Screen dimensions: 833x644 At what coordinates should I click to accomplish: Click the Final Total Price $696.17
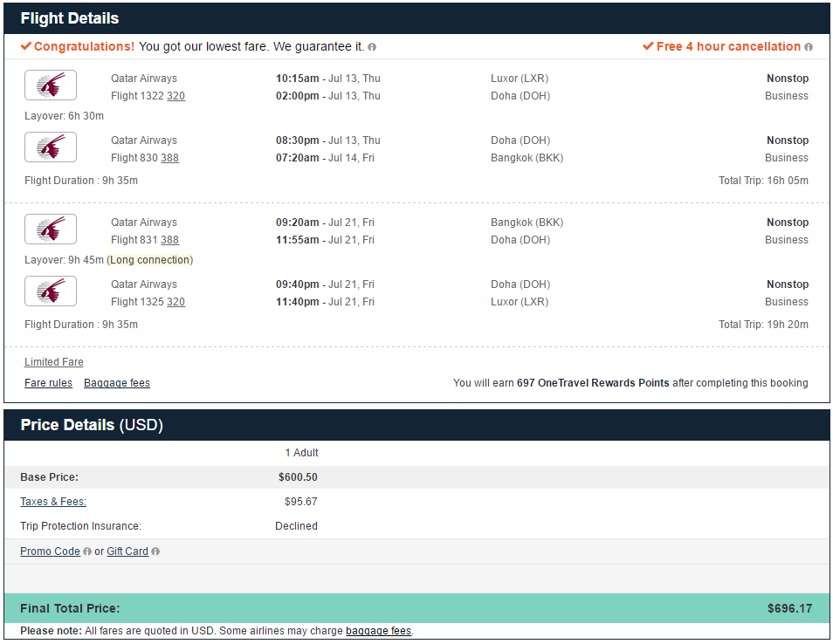pyautogui.click(x=789, y=609)
